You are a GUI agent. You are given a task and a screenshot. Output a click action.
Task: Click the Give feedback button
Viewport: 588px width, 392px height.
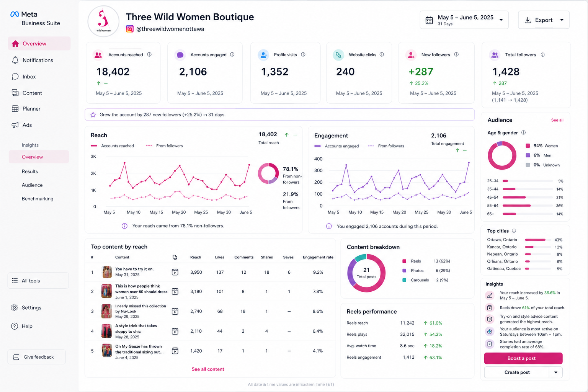(x=36, y=357)
